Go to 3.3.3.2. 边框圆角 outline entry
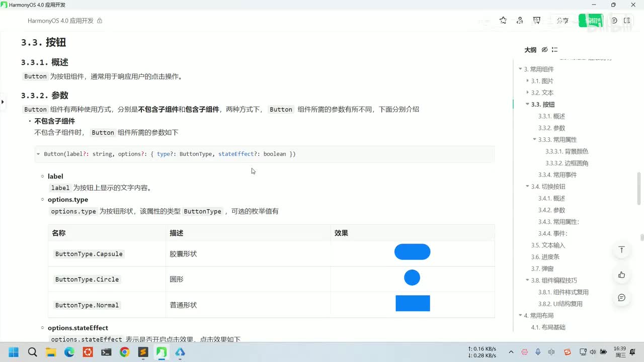Screen dimensions: 644x362 [567, 163]
